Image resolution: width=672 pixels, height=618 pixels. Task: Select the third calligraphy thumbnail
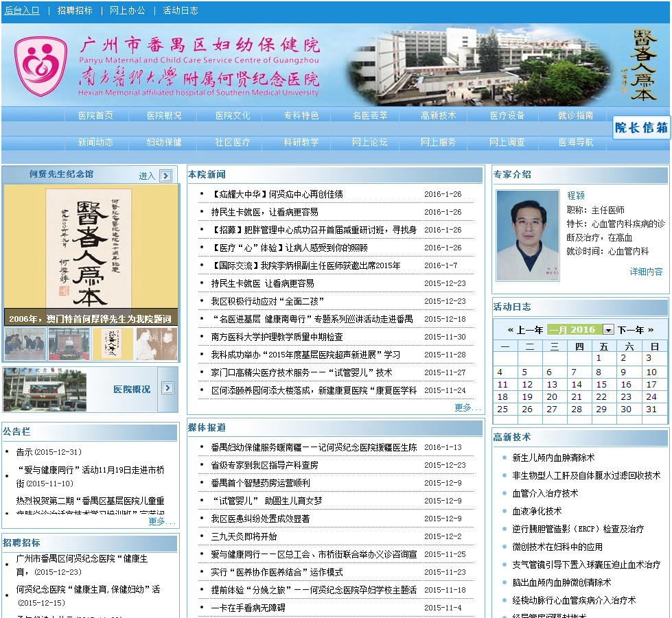coord(113,344)
